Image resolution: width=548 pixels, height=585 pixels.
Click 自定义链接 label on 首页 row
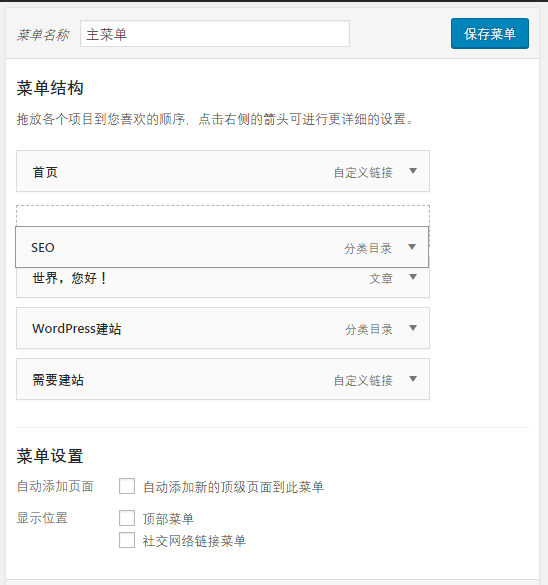click(363, 173)
